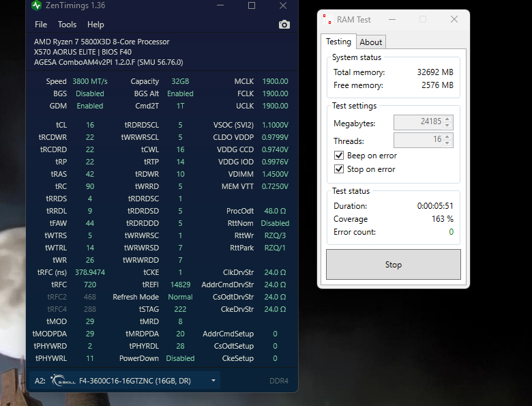Click the DDR4 label in ZenTimings footer

pos(279,381)
